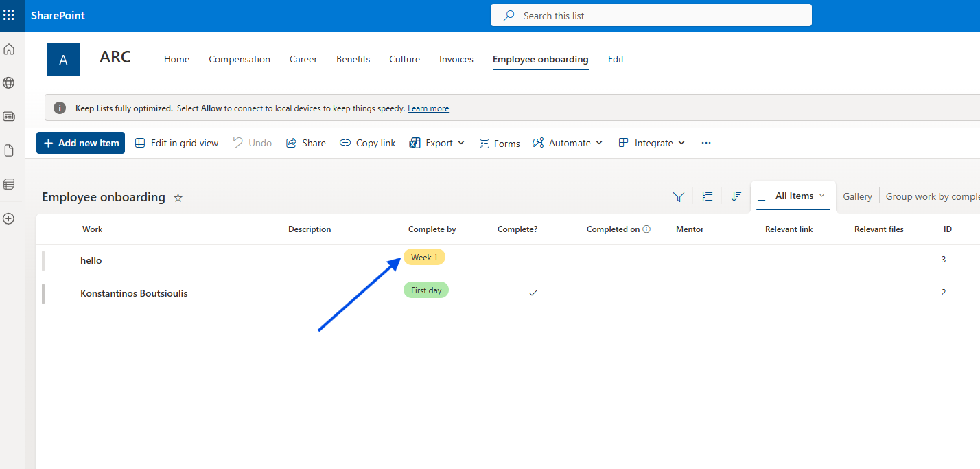Click the Completed on info icon
The height and width of the screenshot is (469, 980).
point(646,229)
